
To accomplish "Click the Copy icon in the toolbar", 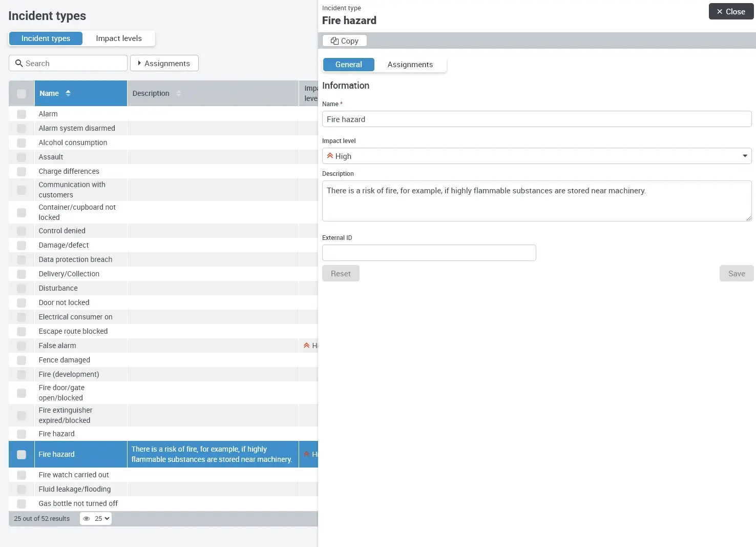I will coord(335,40).
